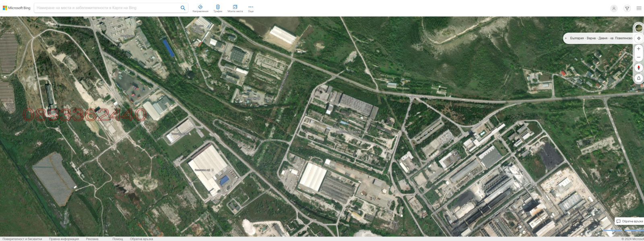This screenshot has width=644, height=241.
Task: Open the hamburger settings menu
Action: click(639, 8)
